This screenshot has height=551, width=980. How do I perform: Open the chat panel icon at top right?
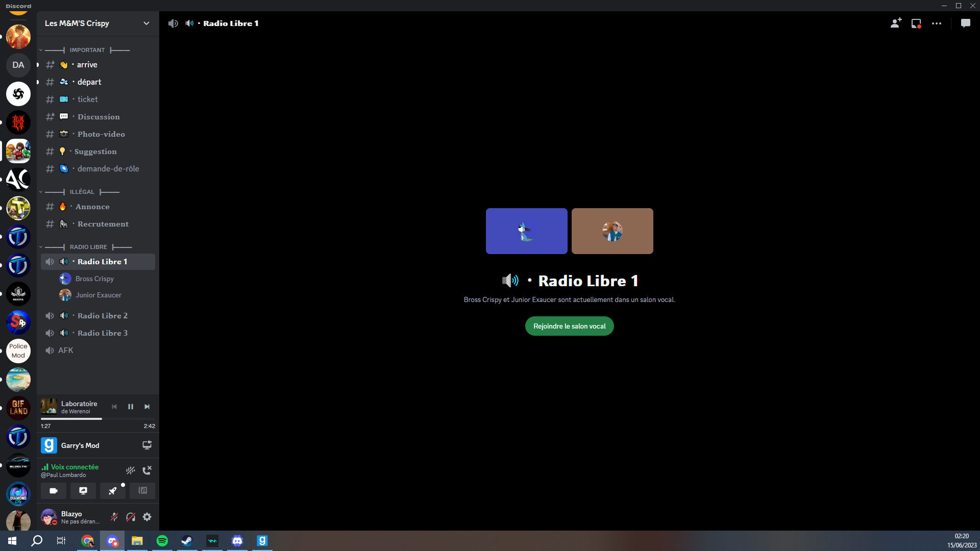965,23
